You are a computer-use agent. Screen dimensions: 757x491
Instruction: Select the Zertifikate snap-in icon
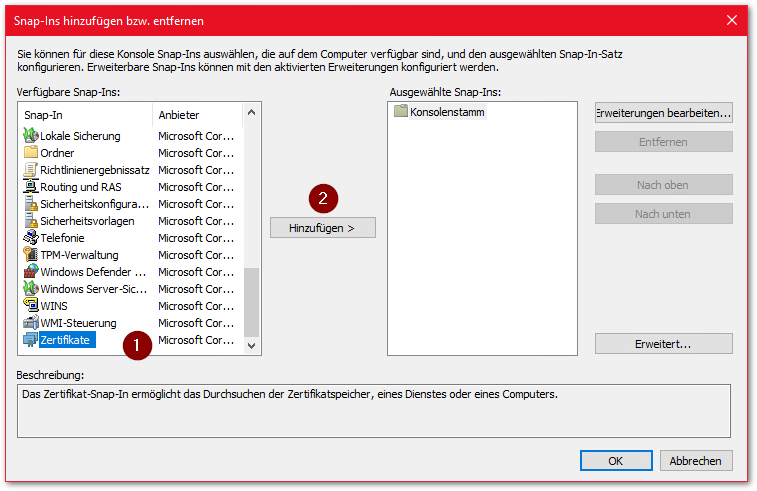[30, 340]
